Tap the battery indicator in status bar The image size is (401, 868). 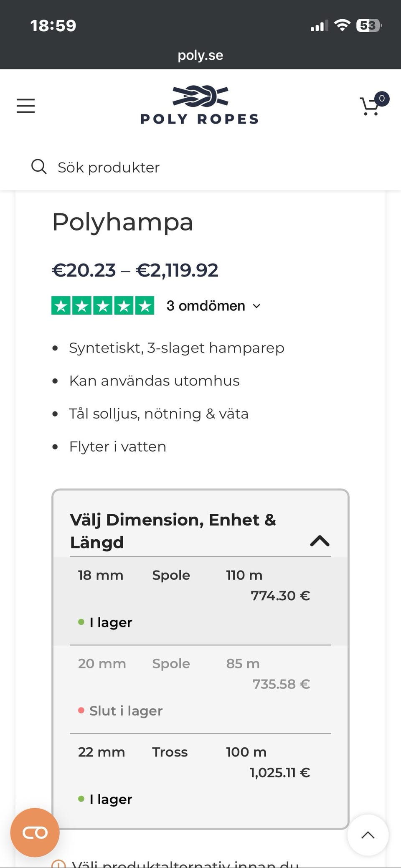coord(368,26)
